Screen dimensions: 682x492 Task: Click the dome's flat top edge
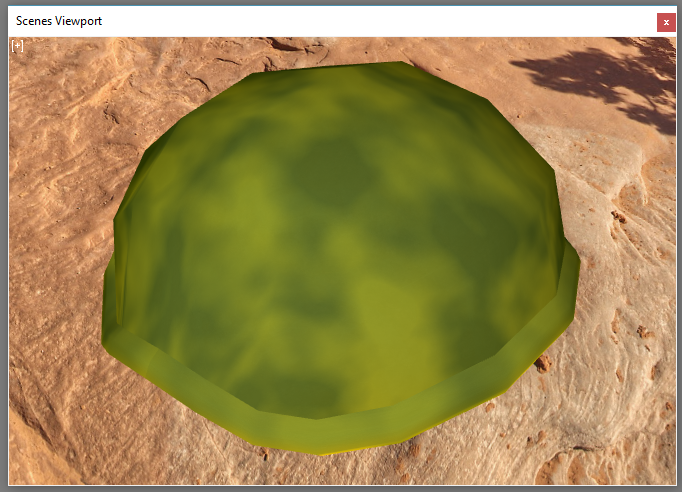coord(330,70)
